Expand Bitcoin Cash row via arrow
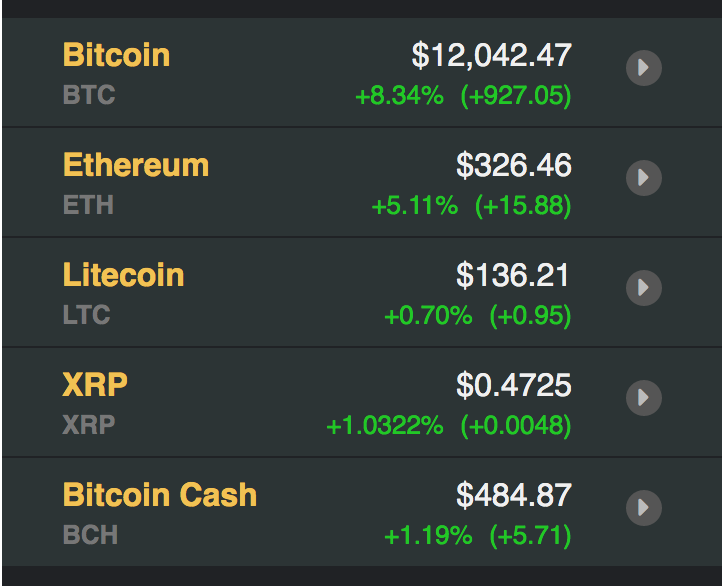The width and height of the screenshot is (722, 586). pos(643,508)
